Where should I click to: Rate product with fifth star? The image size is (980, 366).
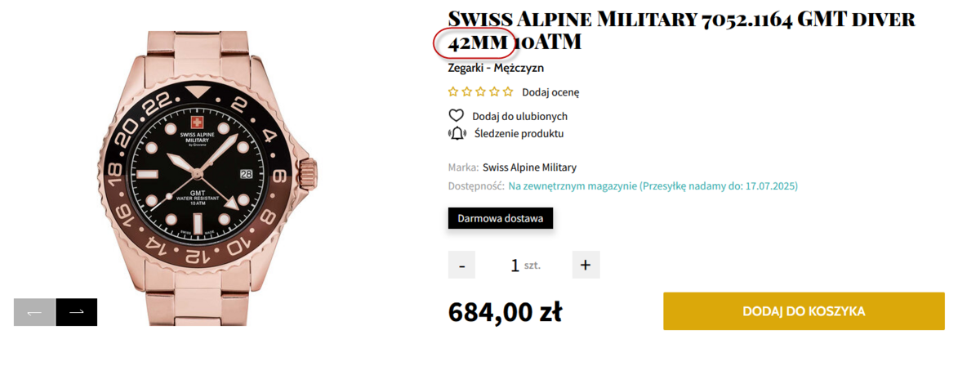point(508,92)
